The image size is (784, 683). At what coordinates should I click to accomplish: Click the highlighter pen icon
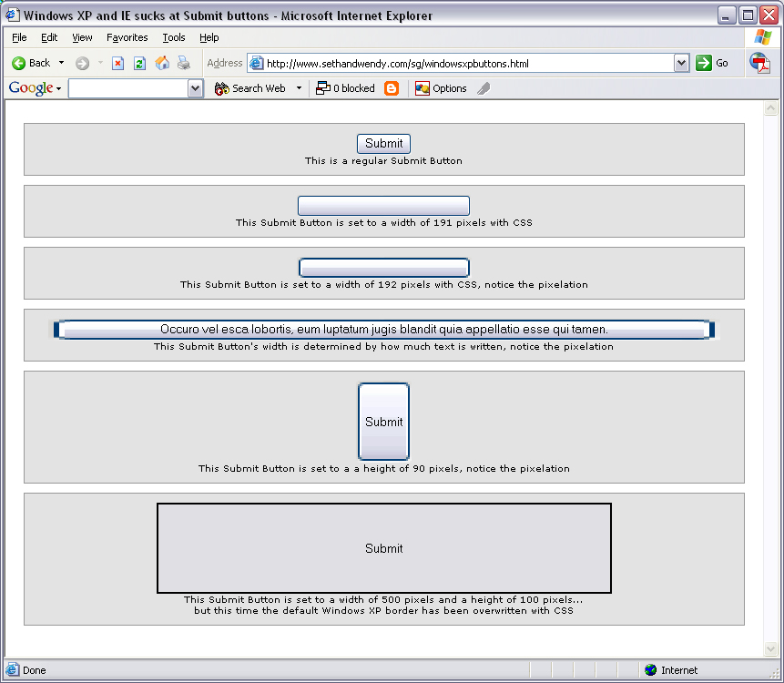click(484, 88)
